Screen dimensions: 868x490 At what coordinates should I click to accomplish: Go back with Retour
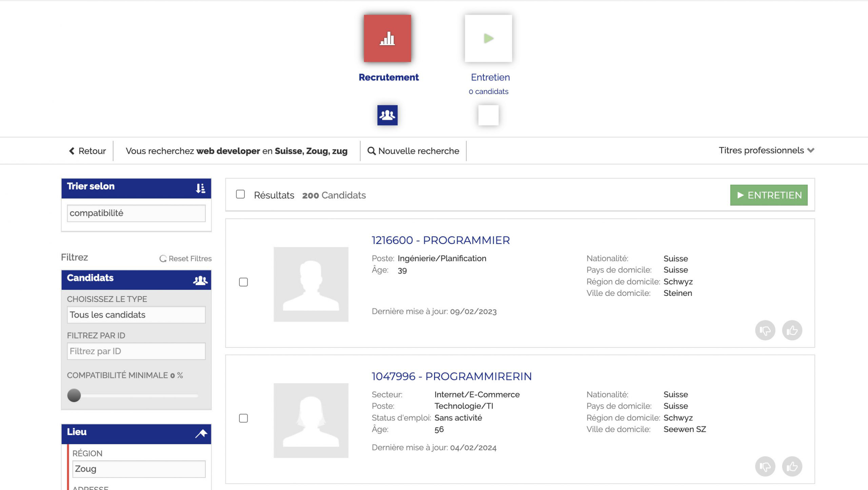(87, 151)
